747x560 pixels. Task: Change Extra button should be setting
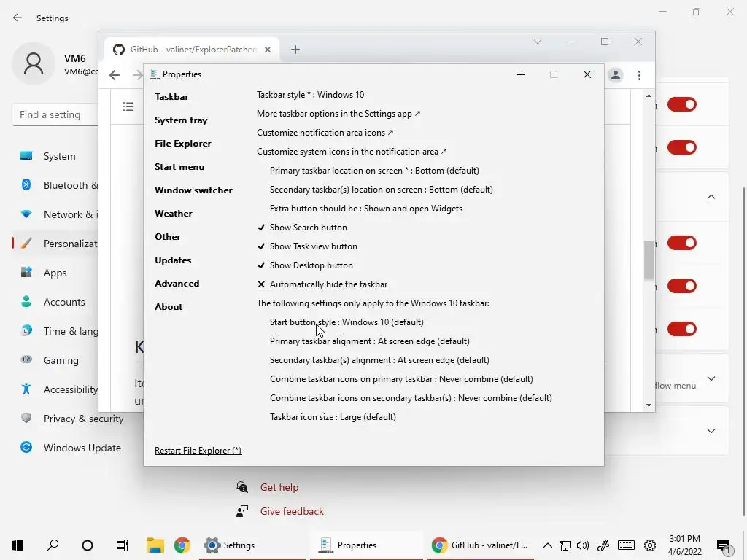366,209
